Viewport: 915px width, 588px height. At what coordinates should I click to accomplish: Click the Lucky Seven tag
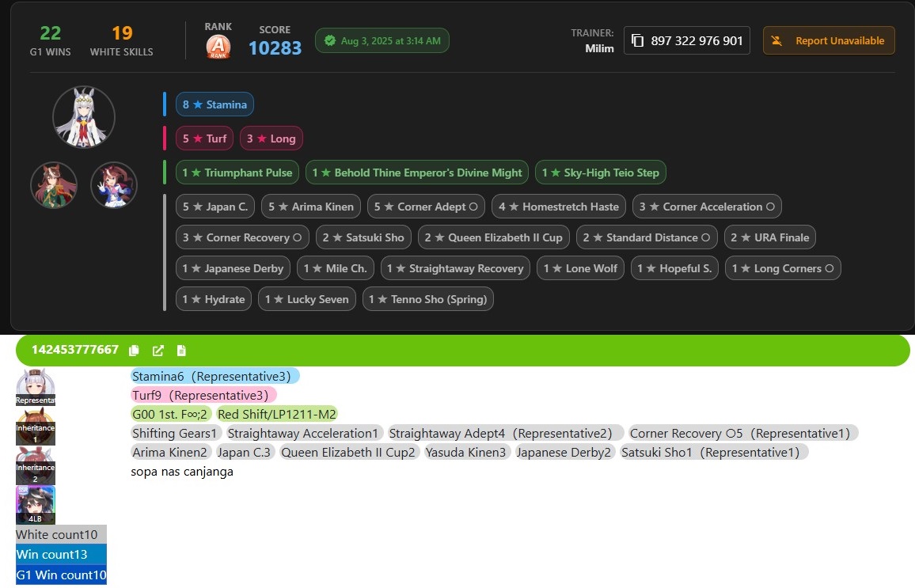coord(307,299)
